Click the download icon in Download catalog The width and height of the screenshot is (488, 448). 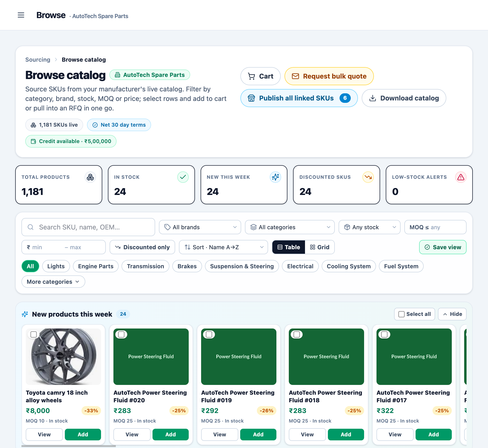[x=372, y=98]
